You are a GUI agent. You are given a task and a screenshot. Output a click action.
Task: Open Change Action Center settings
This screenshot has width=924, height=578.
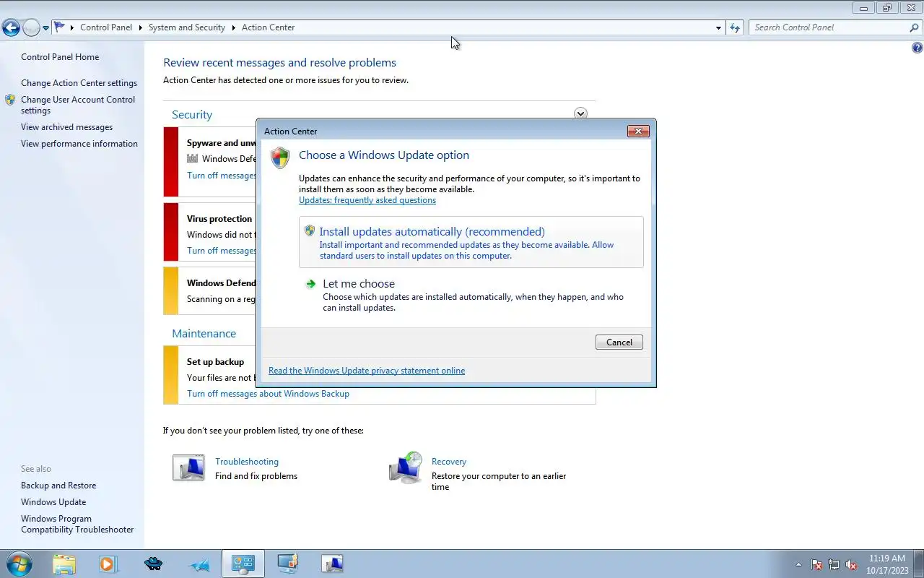coord(79,83)
